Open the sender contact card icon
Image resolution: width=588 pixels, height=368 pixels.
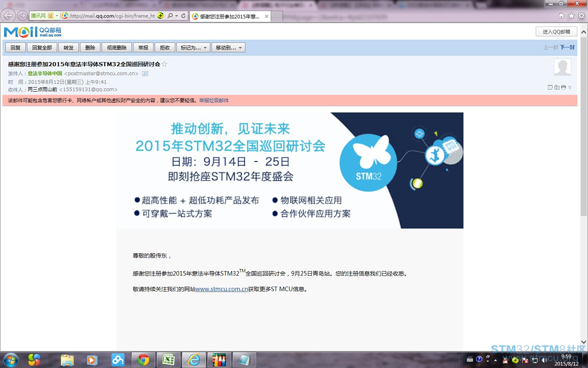click(145, 74)
